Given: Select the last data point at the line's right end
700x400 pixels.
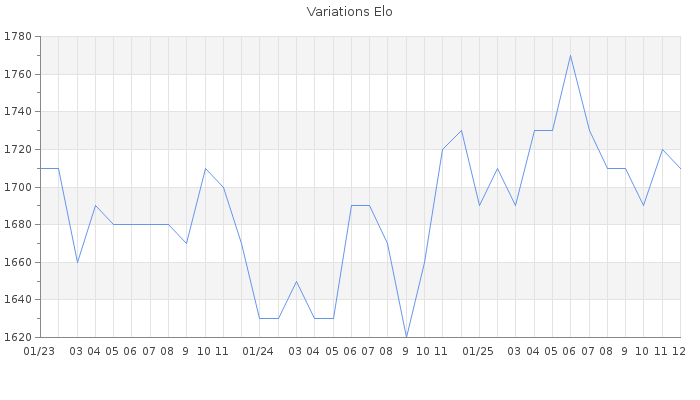Looking at the screenshot, I should pos(680,168).
